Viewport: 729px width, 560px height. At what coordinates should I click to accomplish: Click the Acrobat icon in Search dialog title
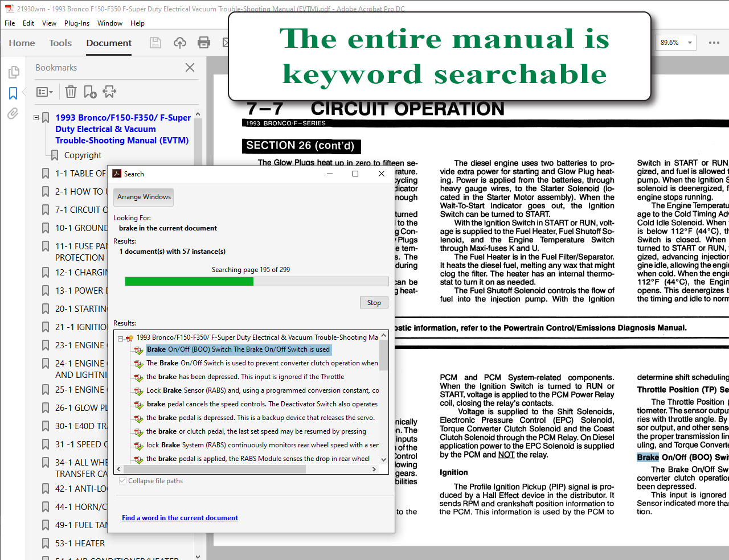[x=117, y=174]
